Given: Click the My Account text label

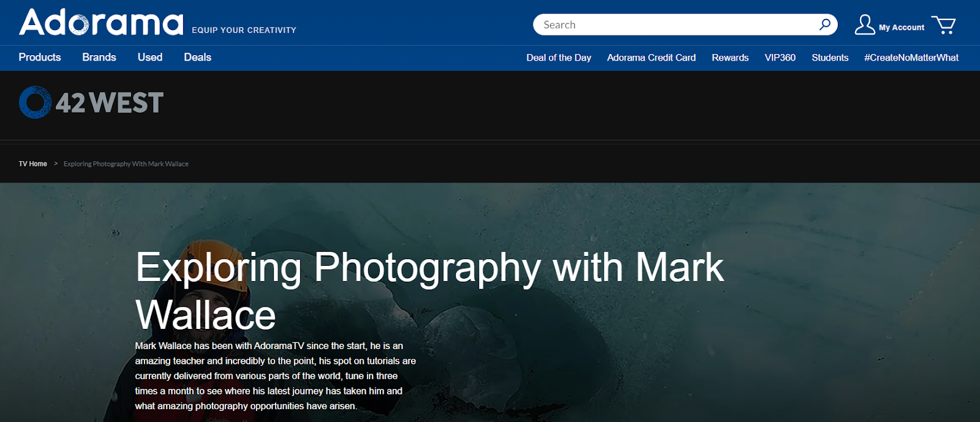Looking at the screenshot, I should click(x=902, y=28).
